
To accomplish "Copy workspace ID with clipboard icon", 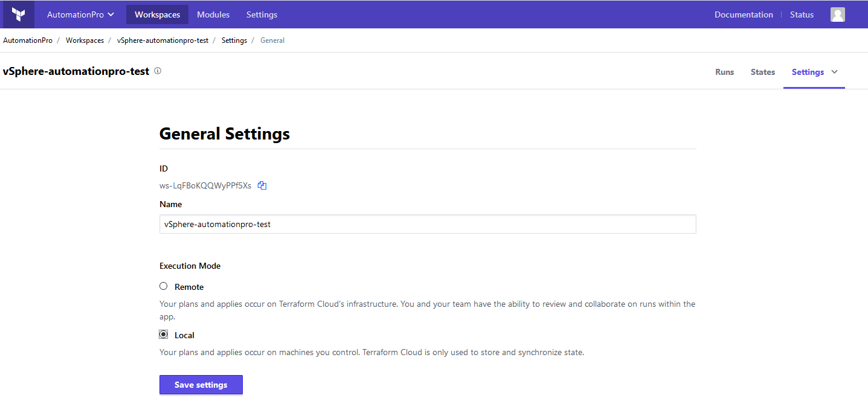I will click(262, 185).
